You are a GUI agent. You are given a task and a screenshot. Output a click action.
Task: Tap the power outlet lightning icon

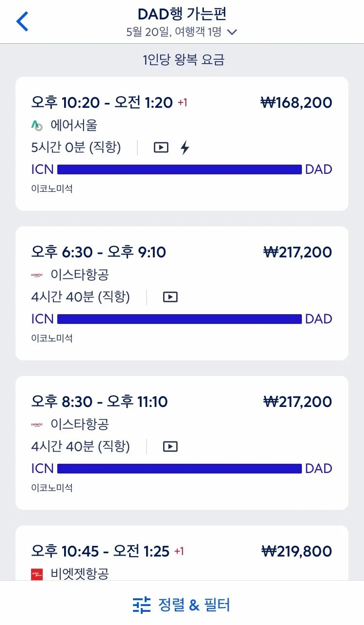pyautogui.click(x=185, y=148)
